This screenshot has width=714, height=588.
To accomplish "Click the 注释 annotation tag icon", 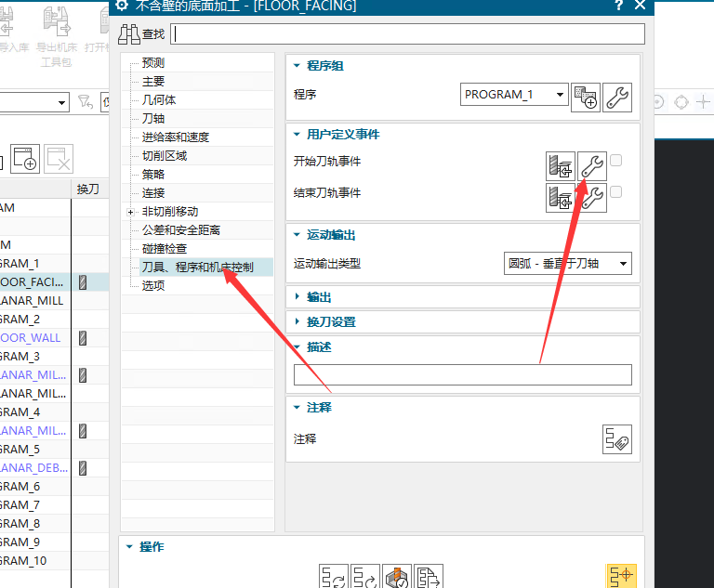I will click(x=617, y=439).
